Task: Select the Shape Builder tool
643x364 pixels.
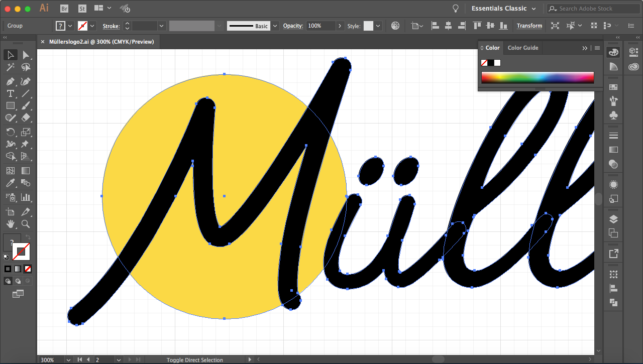Action: (x=11, y=156)
